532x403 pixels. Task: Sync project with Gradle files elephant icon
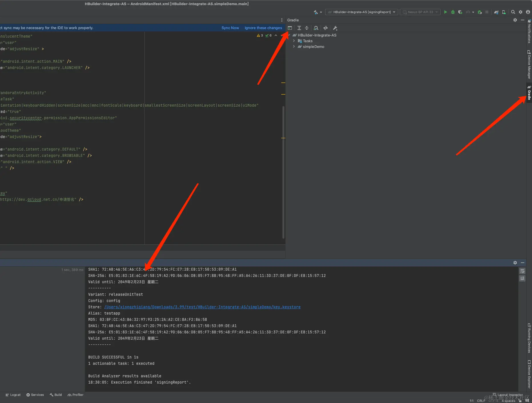(x=496, y=12)
